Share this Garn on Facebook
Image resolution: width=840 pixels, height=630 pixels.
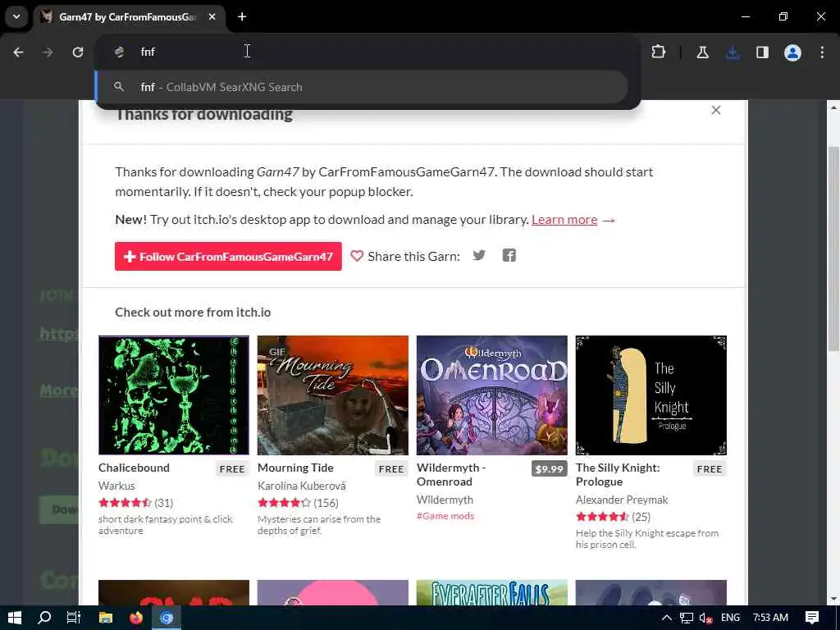click(509, 256)
